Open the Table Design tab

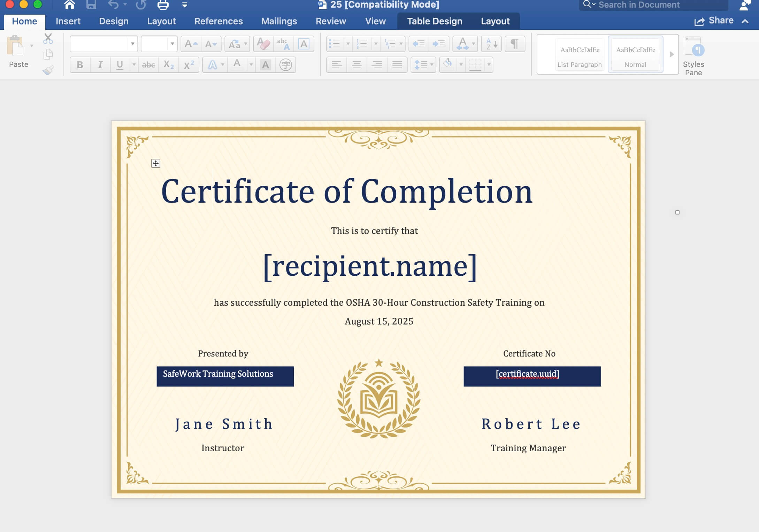[x=434, y=21]
